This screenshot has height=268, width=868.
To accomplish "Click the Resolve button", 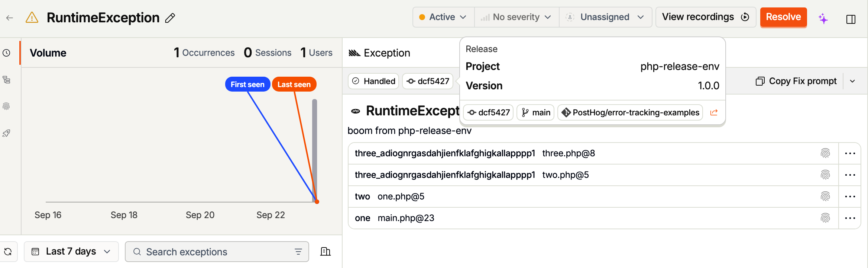I will pos(783,17).
